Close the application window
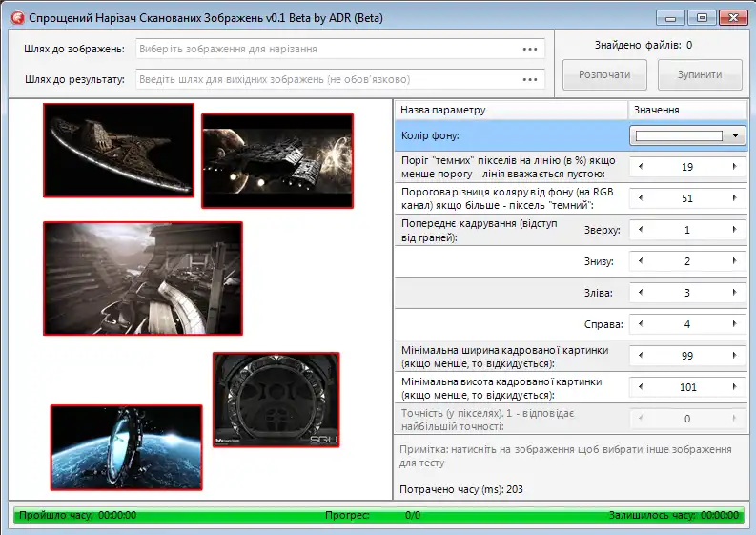This screenshot has width=756, height=535. (x=733, y=18)
